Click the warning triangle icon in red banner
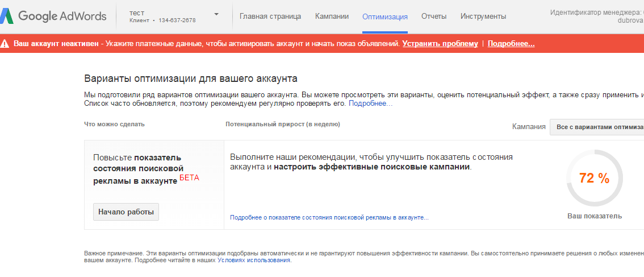644x277 pixels. tap(6, 44)
